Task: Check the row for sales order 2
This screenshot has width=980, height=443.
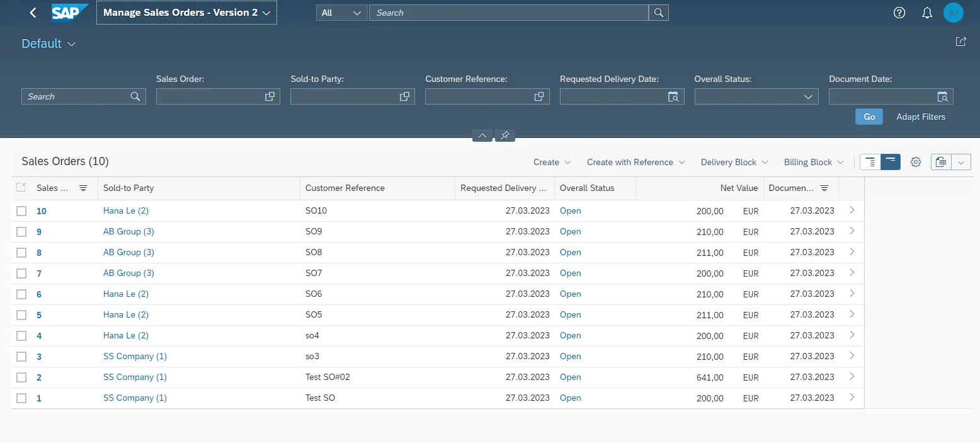Action: pyautogui.click(x=21, y=377)
